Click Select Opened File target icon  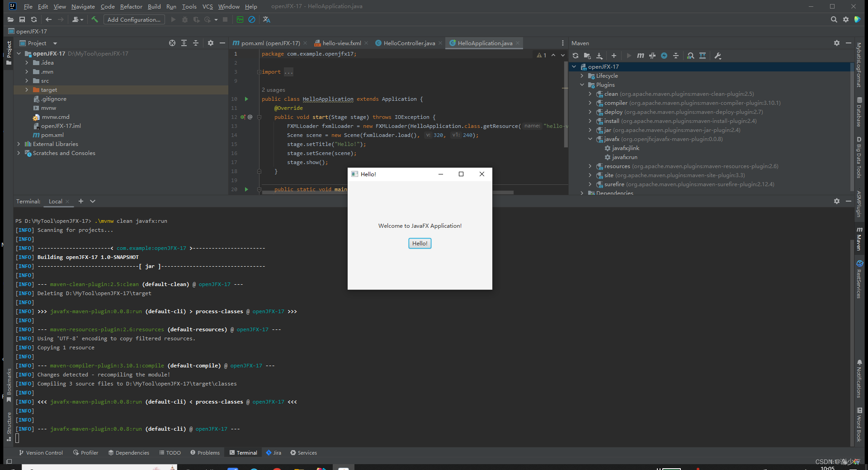172,43
